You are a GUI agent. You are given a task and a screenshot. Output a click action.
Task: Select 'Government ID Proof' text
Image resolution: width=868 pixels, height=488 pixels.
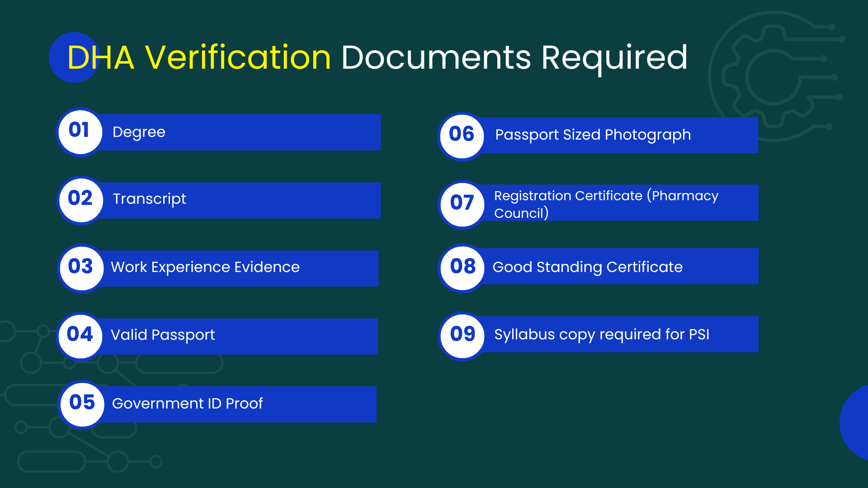coord(187,404)
